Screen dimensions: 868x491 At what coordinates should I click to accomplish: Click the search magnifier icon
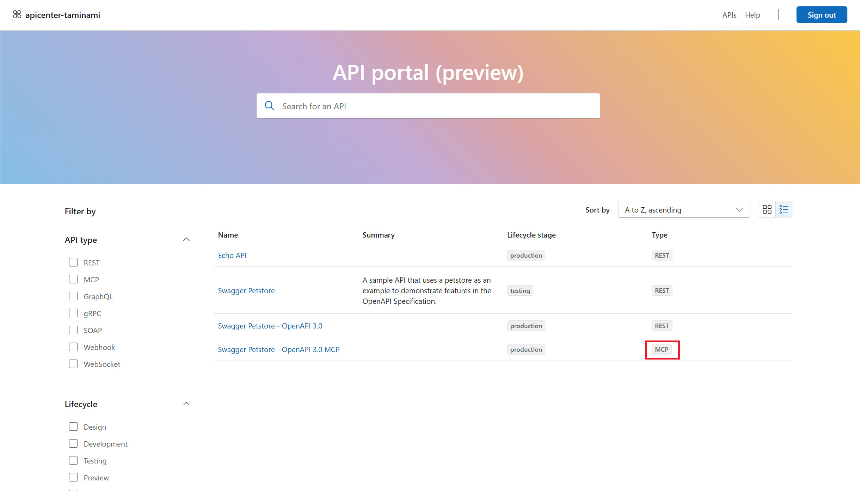coord(269,106)
